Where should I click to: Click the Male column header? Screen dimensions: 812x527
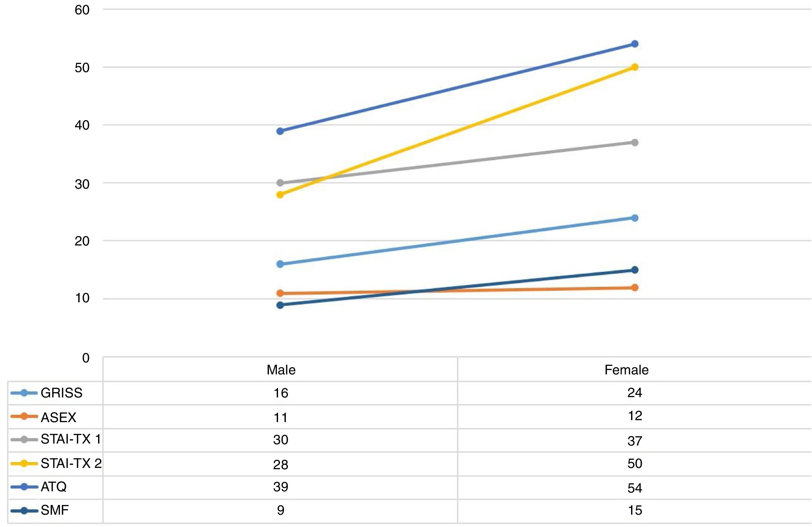point(281,370)
